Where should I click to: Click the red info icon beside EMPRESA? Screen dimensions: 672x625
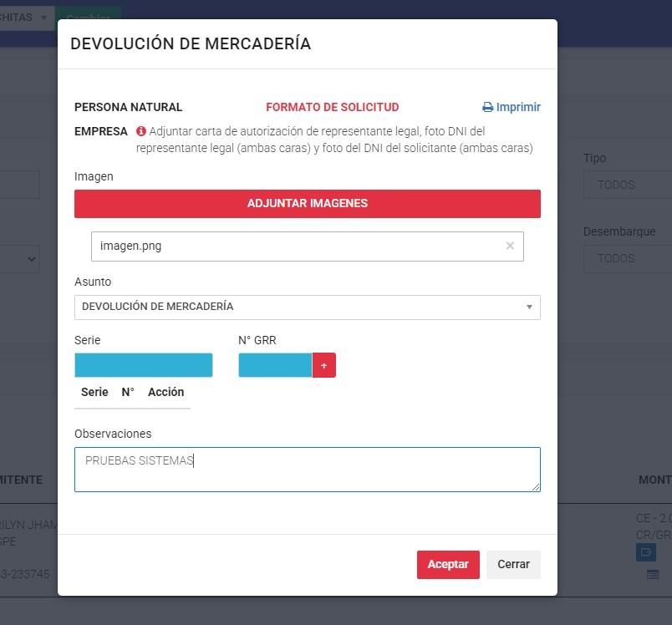141,132
